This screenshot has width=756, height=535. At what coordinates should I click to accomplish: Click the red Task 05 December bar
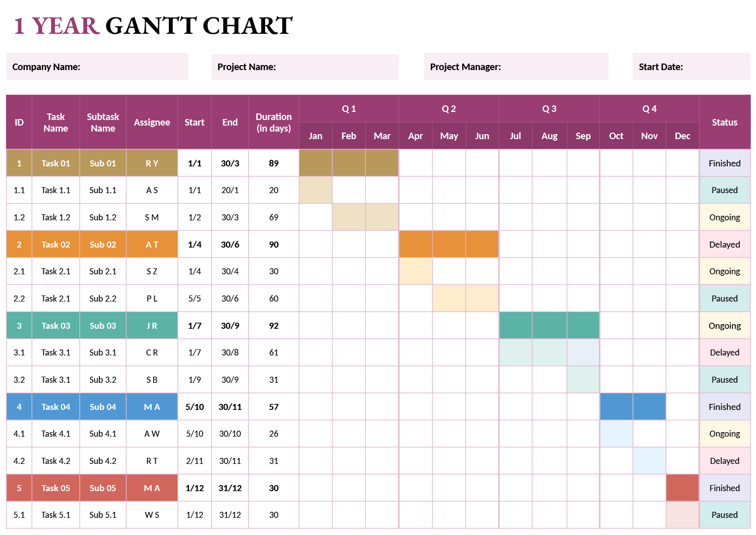(x=682, y=488)
